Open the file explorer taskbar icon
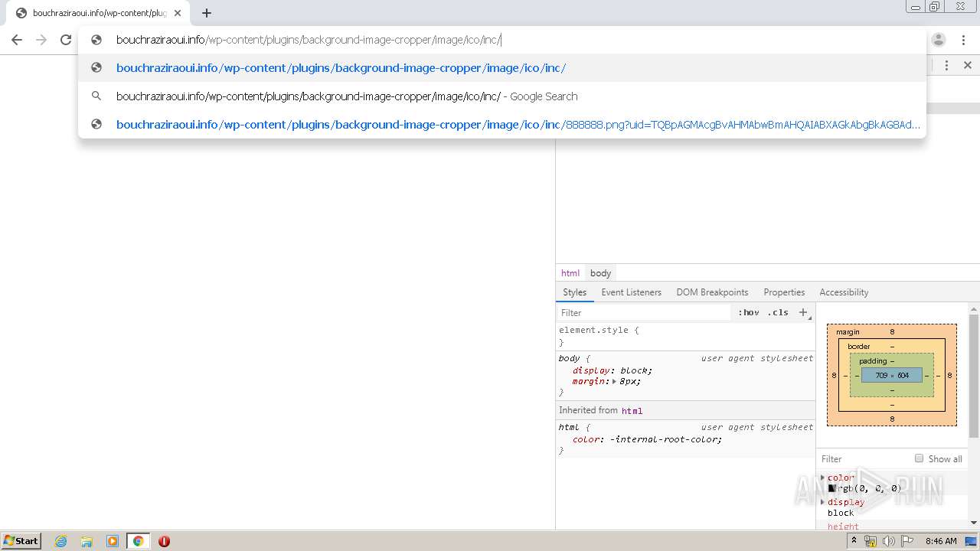 coord(87,541)
